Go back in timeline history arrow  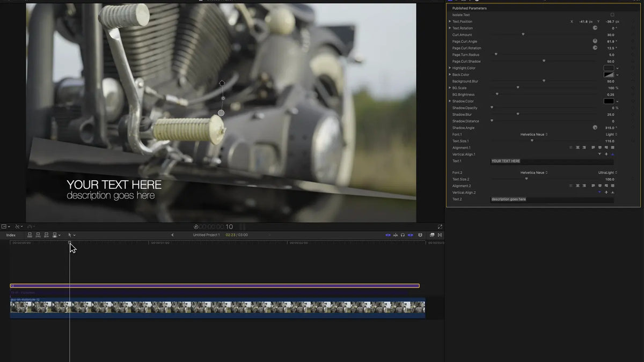point(172,235)
